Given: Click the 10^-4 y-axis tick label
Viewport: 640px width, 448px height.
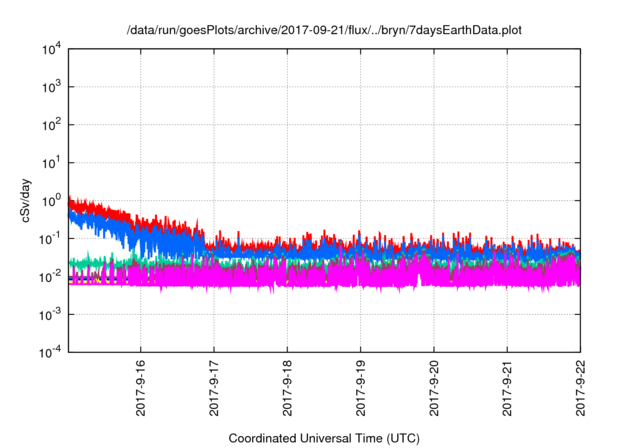Looking at the screenshot, I should tap(51, 352).
